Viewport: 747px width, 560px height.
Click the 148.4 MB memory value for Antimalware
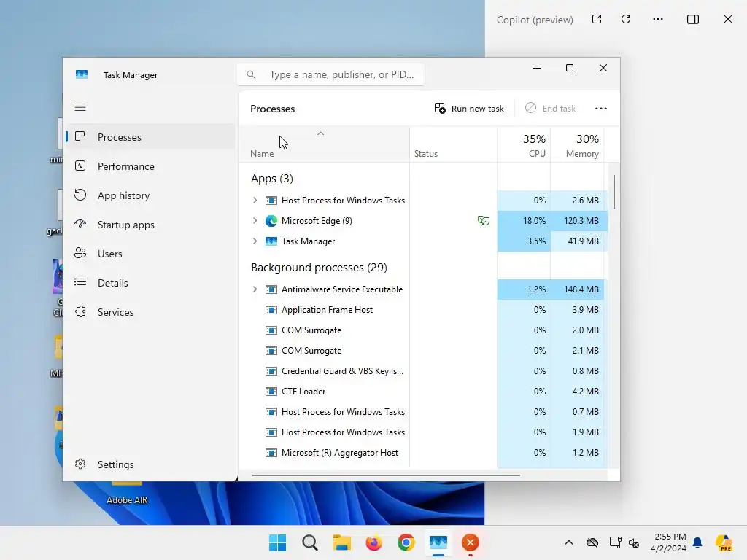tap(577, 289)
